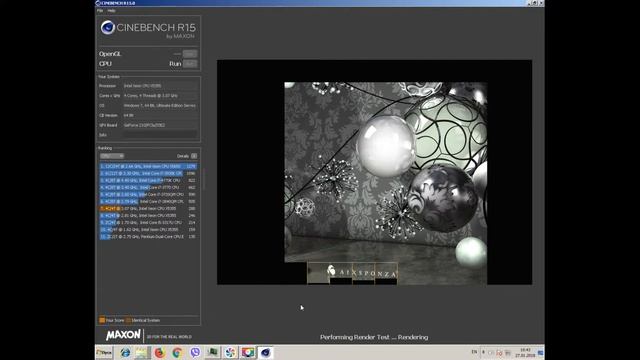Screen dimensions: 640x360
Task: Select rank 10 1.62 GHz Xeon entry
Action: pyautogui.click(x=148, y=229)
